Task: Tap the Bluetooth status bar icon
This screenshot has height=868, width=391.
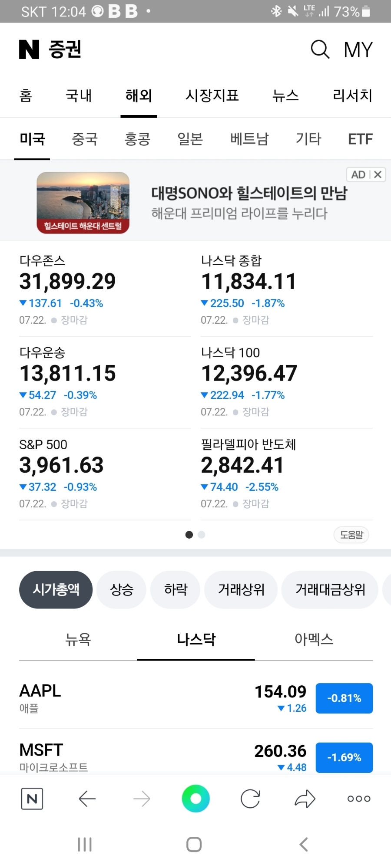Action: point(276,11)
